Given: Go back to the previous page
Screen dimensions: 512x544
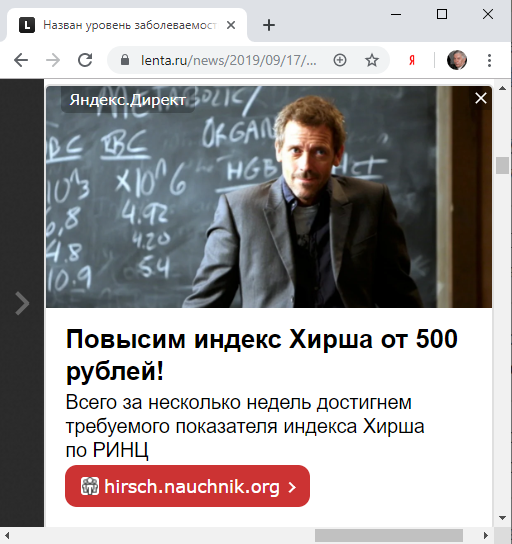Looking at the screenshot, I should (21, 60).
